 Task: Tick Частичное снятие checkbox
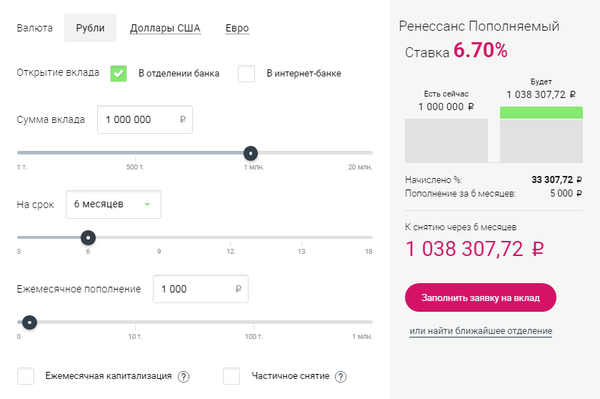[232, 376]
